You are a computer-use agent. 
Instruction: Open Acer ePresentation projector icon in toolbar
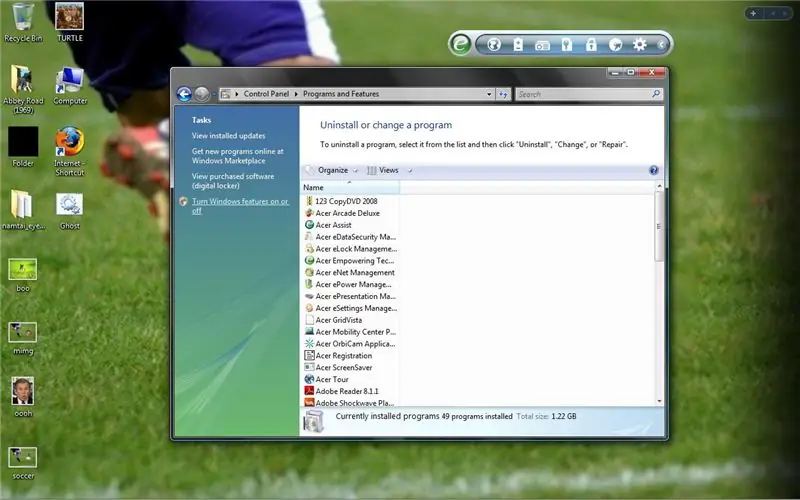click(x=542, y=45)
